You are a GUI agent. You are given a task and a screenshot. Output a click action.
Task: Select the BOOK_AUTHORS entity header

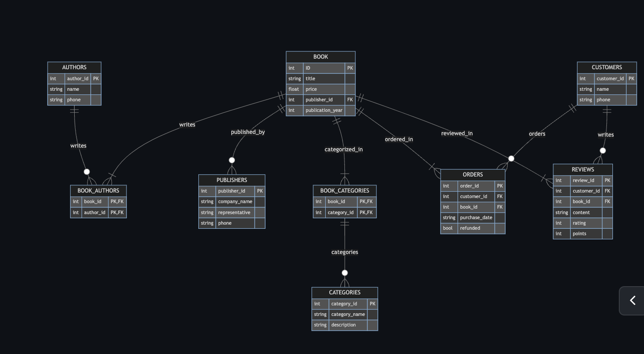[x=98, y=191]
